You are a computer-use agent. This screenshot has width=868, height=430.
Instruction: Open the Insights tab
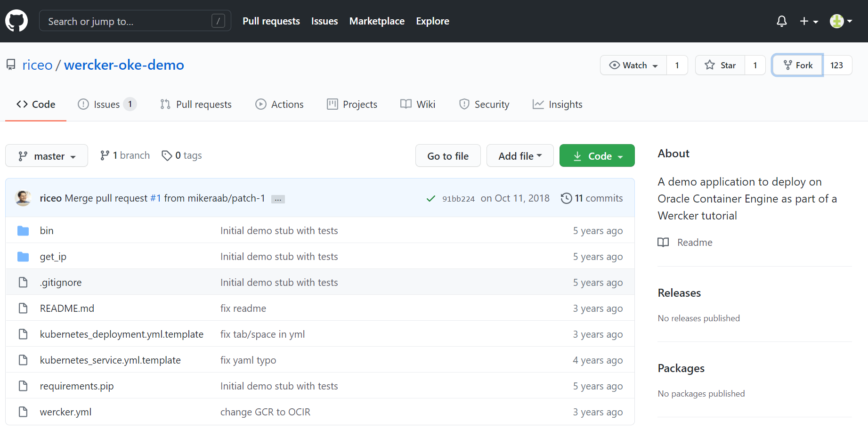point(558,105)
